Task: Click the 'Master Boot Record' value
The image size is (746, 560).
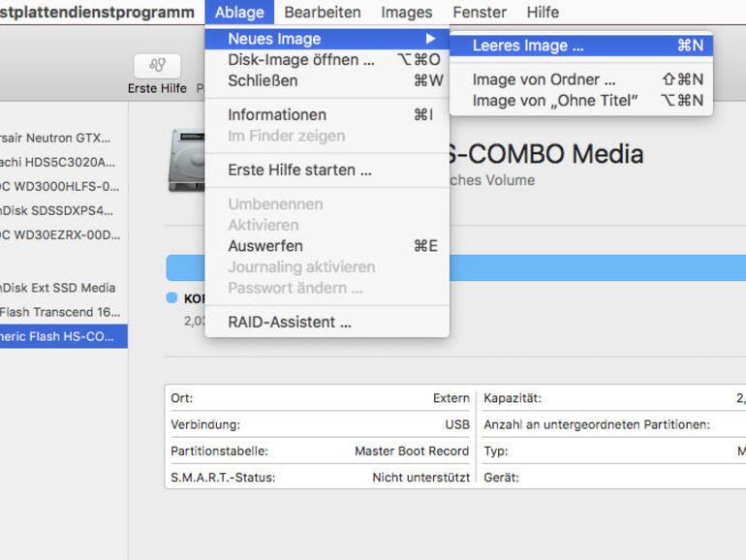Action: [412, 451]
